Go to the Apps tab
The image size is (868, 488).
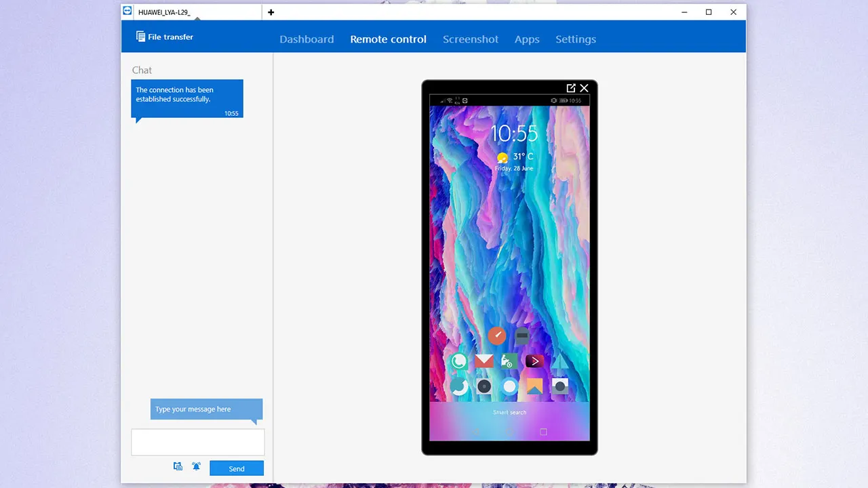pyautogui.click(x=527, y=39)
